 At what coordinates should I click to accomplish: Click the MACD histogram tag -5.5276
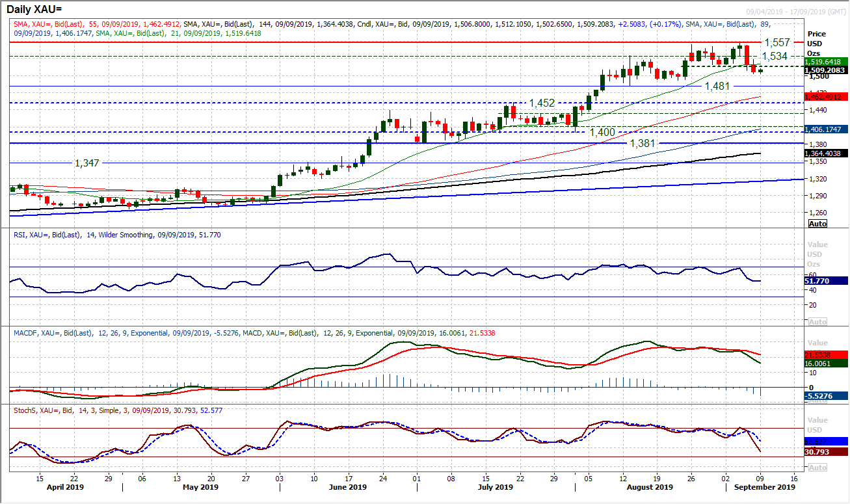click(826, 395)
